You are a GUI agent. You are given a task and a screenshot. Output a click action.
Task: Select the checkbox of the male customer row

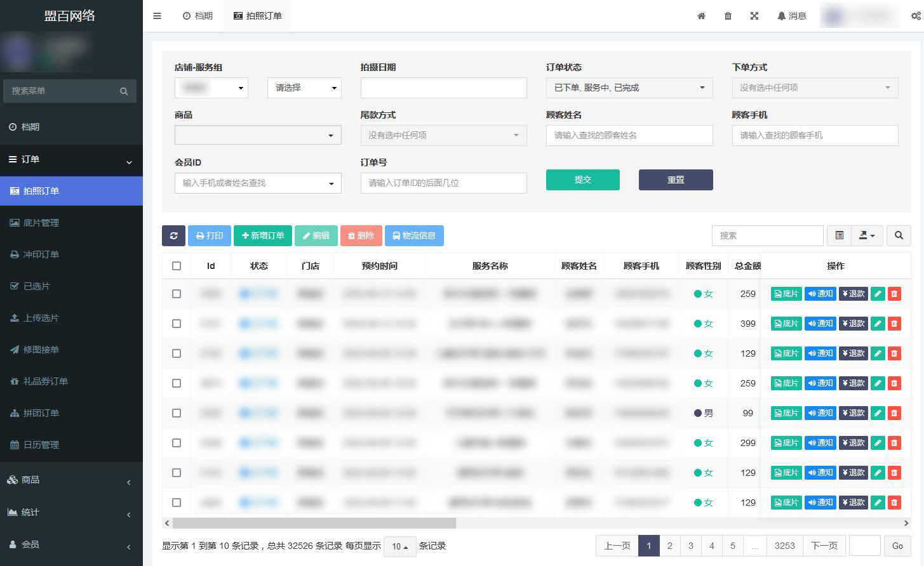pos(177,413)
